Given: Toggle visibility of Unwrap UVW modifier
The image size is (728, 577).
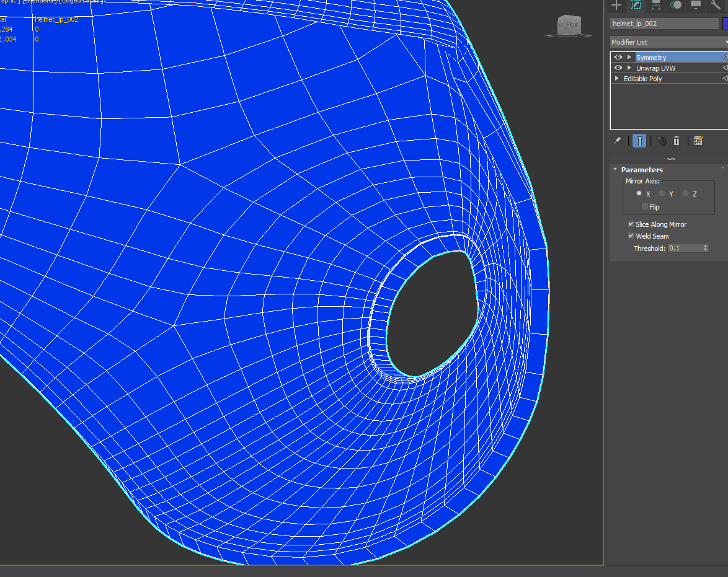Looking at the screenshot, I should 618,68.
